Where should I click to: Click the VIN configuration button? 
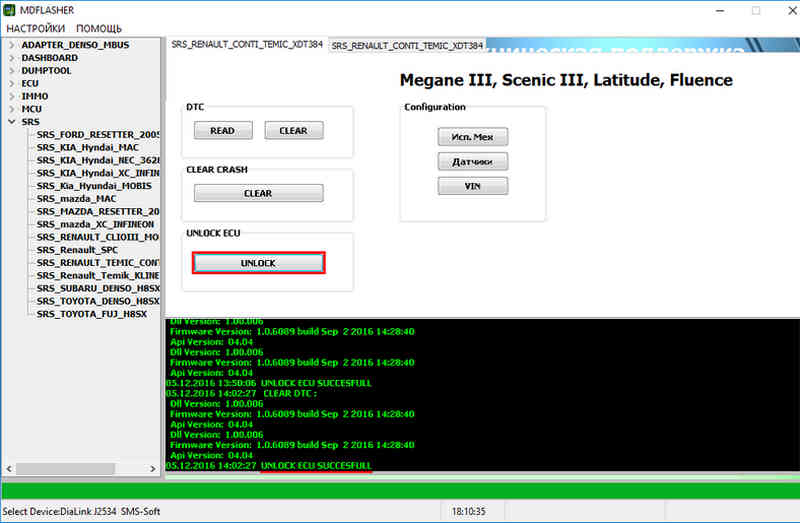coord(472,186)
